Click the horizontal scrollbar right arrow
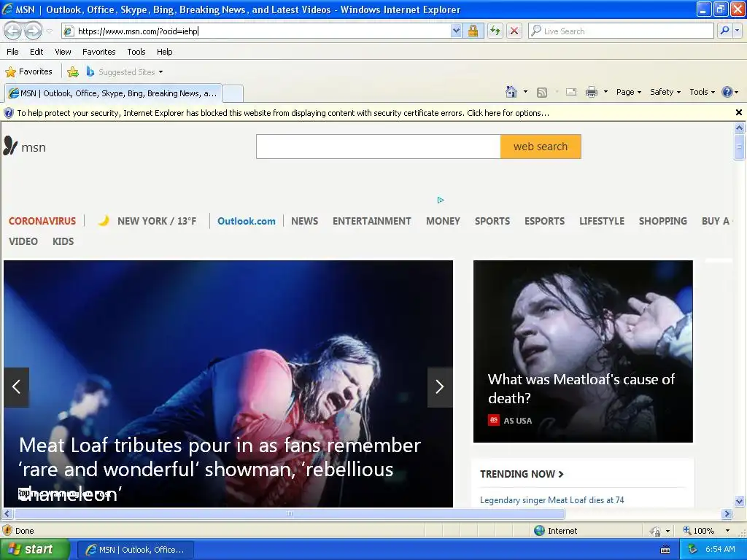 point(727,514)
